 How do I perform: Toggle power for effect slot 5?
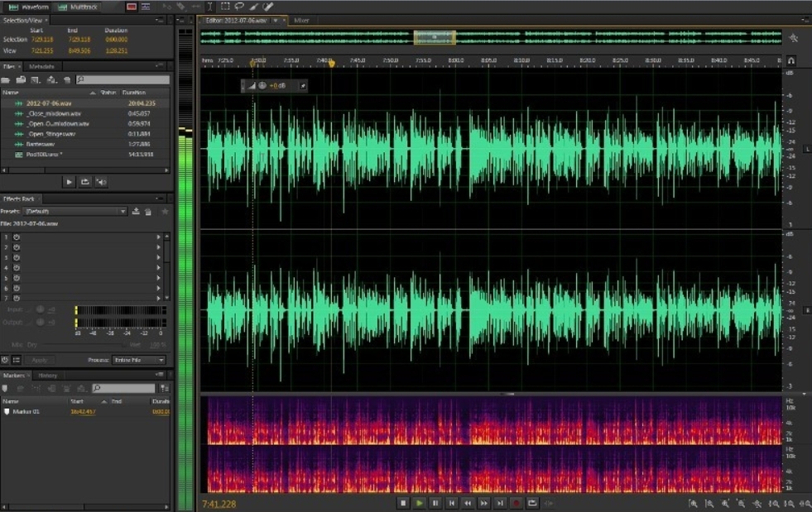point(17,278)
